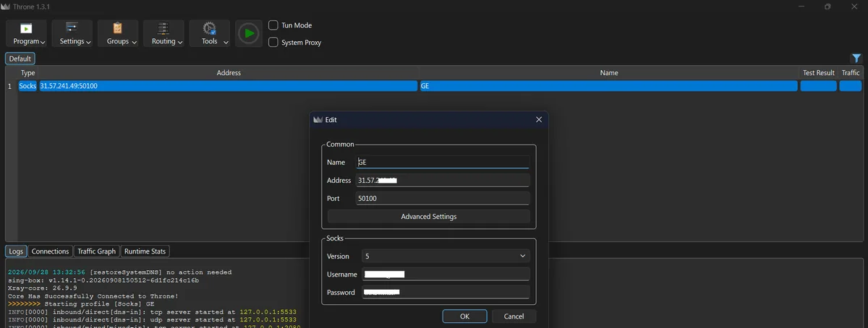Click the row number 1 header
Screen dimensions: 868x328
click(11, 86)
